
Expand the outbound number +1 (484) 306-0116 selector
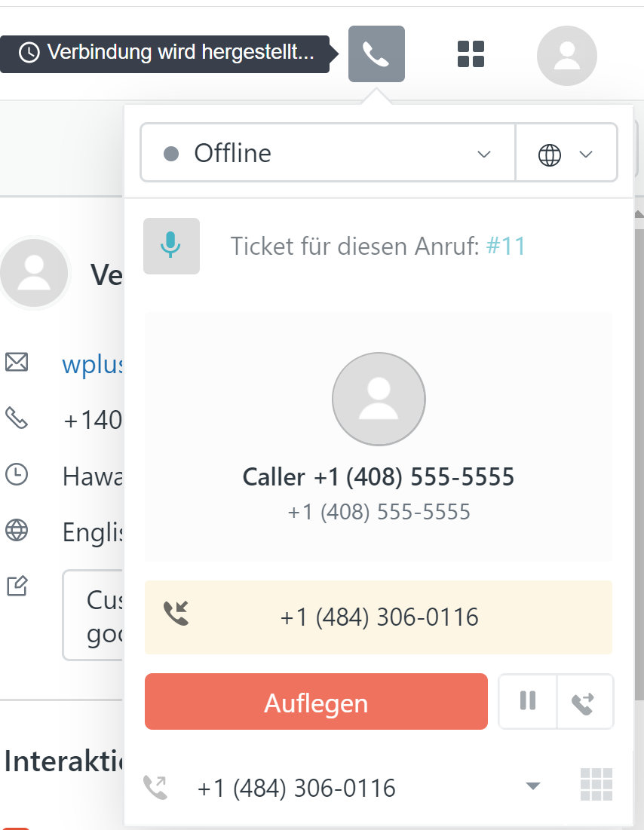point(532,786)
